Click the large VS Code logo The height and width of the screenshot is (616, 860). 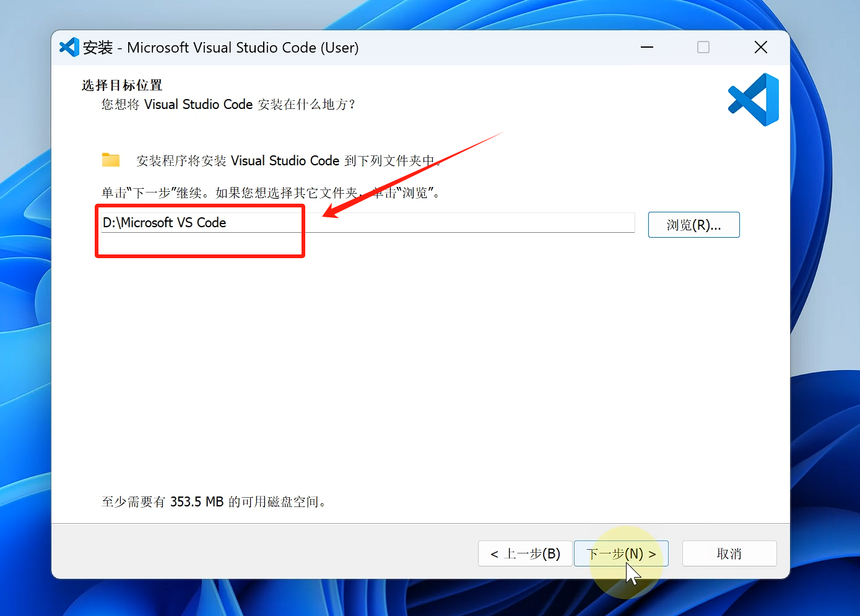coord(754,100)
